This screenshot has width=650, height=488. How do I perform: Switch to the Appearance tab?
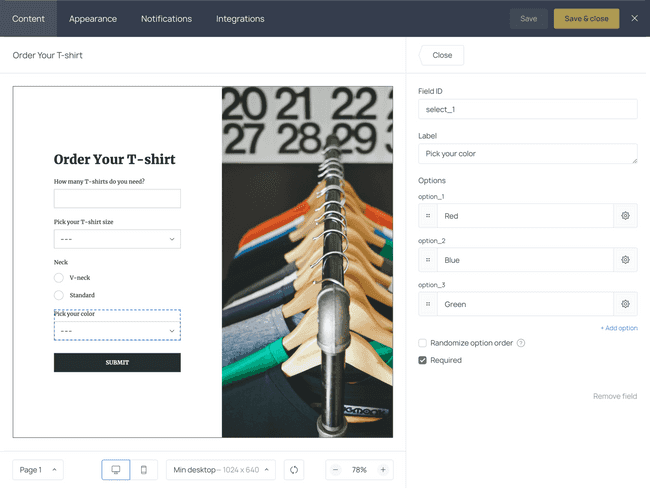click(93, 19)
